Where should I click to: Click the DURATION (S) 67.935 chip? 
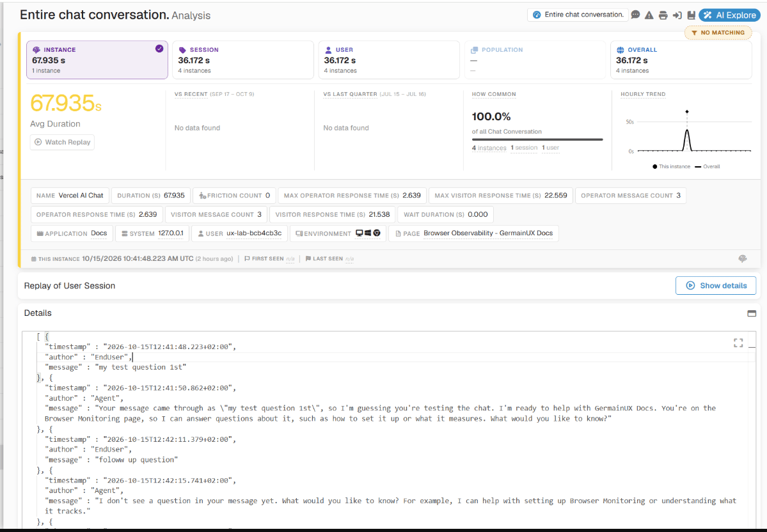tap(151, 196)
